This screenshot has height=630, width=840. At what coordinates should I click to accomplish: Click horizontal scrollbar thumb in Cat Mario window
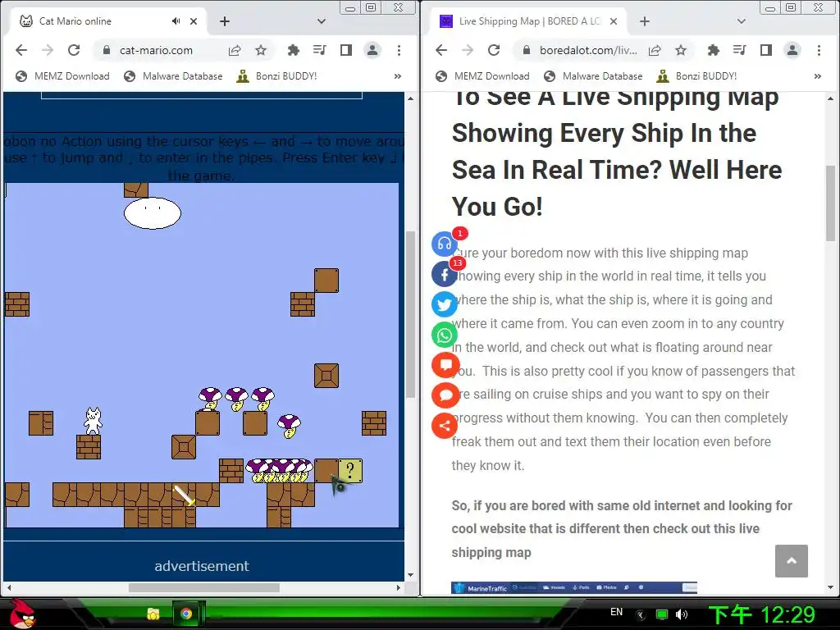click(x=204, y=587)
